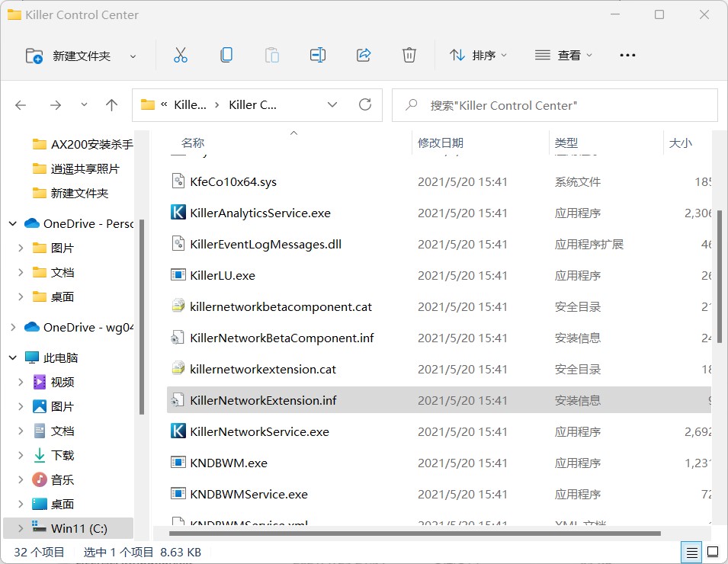
Task: Expand the 下载 folder node
Action: tap(21, 455)
